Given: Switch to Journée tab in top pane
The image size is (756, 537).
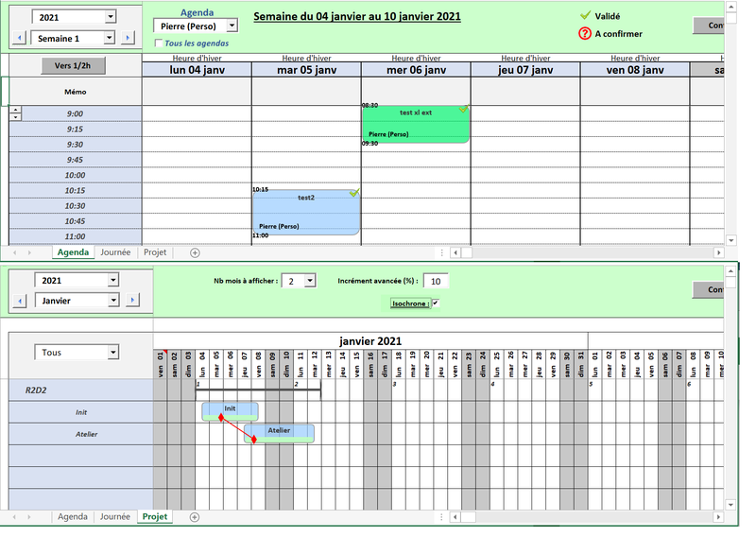Looking at the screenshot, I should pos(115,252).
